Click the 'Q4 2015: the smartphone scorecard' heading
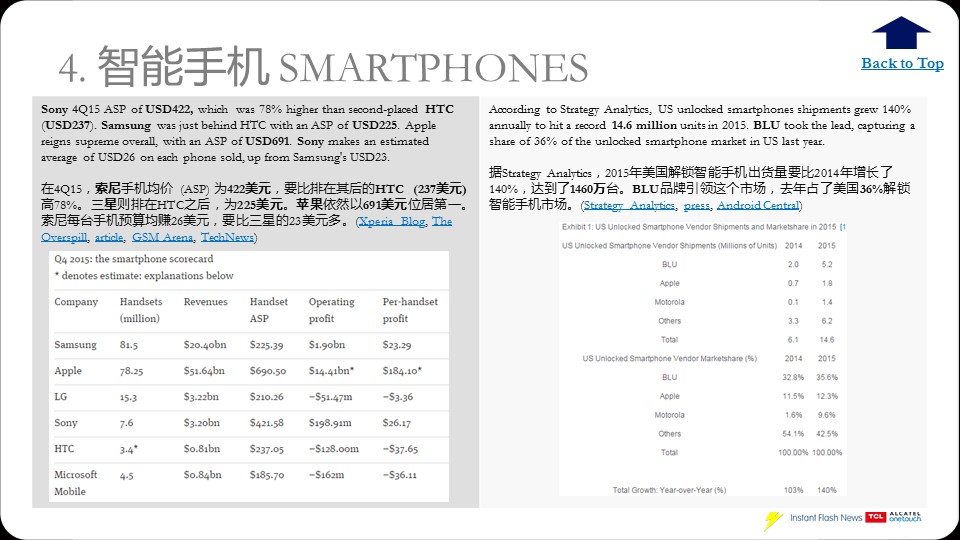Viewport: 960px width, 540px height. [x=133, y=259]
